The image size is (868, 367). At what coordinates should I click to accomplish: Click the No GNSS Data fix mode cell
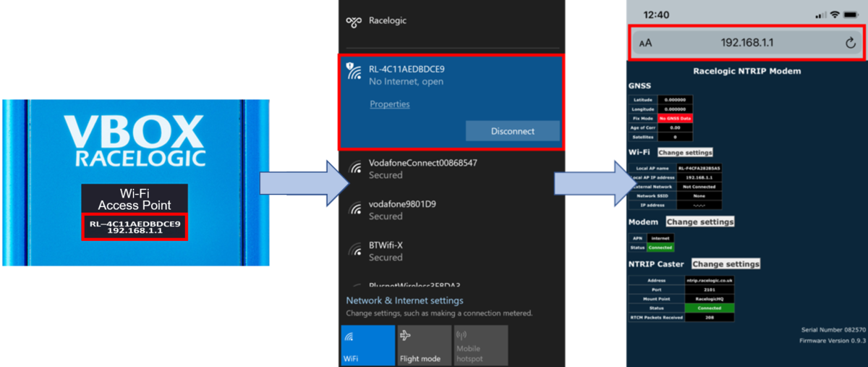pyautogui.click(x=675, y=118)
